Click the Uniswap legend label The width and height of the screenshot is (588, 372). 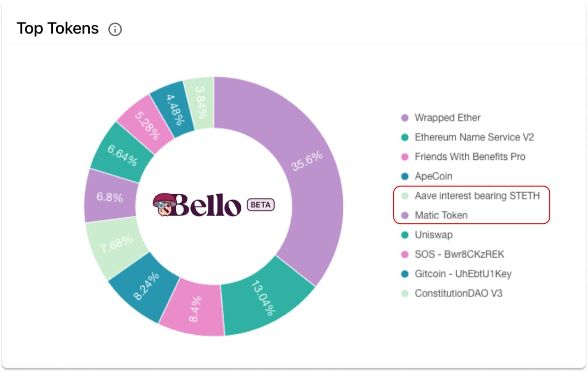pos(434,235)
